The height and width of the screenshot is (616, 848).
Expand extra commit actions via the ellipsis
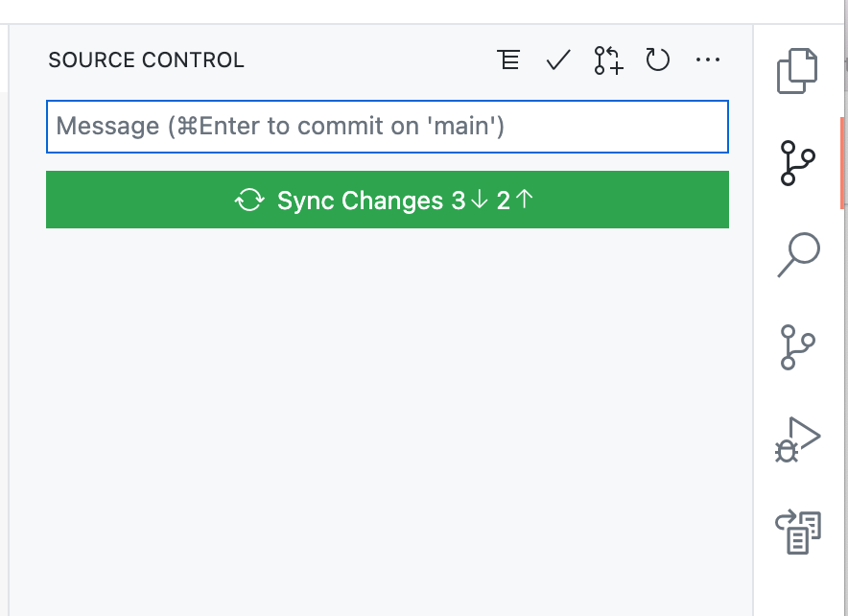(708, 59)
